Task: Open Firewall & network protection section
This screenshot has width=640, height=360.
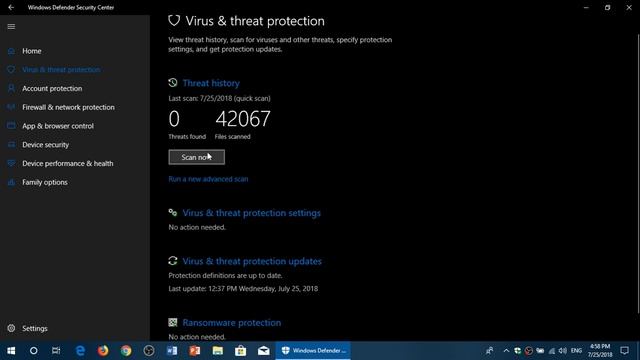Action: point(68,107)
